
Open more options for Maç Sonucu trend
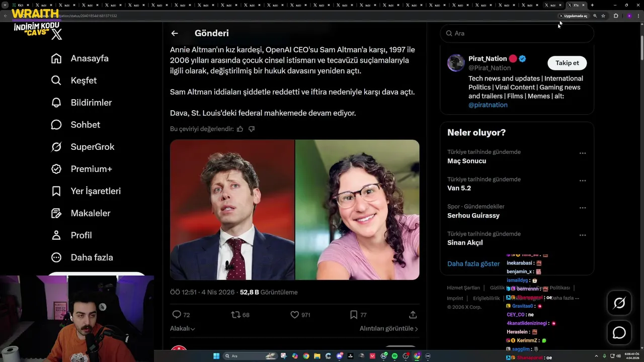[583, 153]
